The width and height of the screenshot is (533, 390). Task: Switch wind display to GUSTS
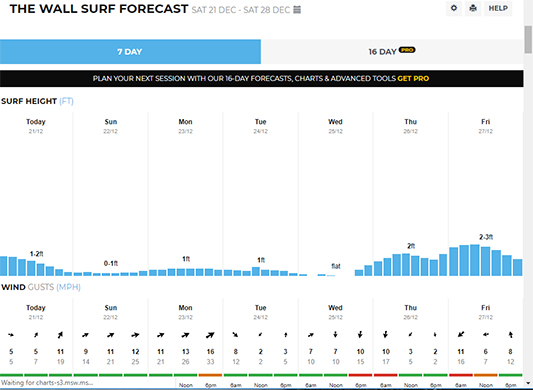(40, 287)
